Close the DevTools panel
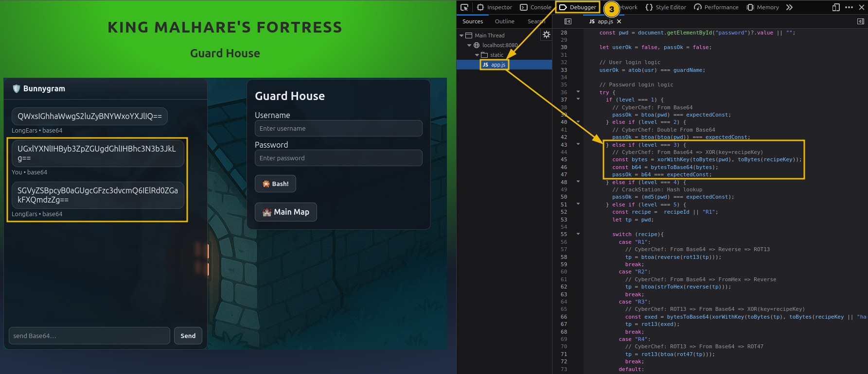The width and height of the screenshot is (868, 374). [861, 7]
